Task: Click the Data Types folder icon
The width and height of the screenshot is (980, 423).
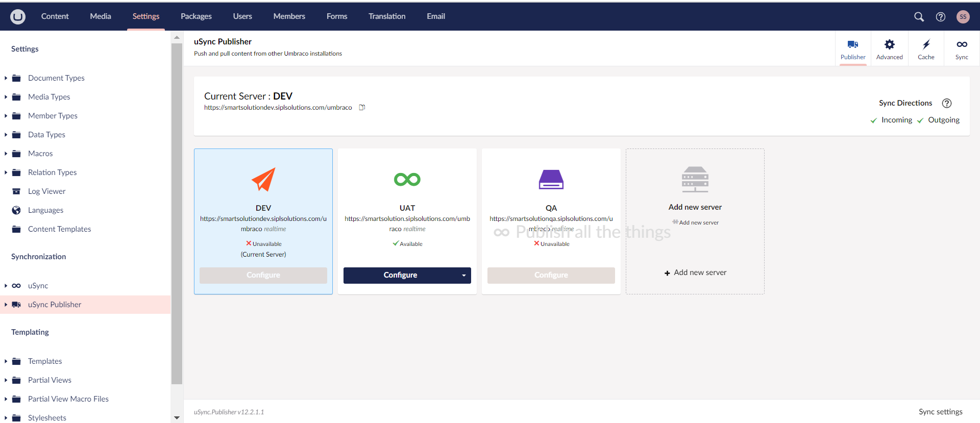Action: click(x=16, y=135)
